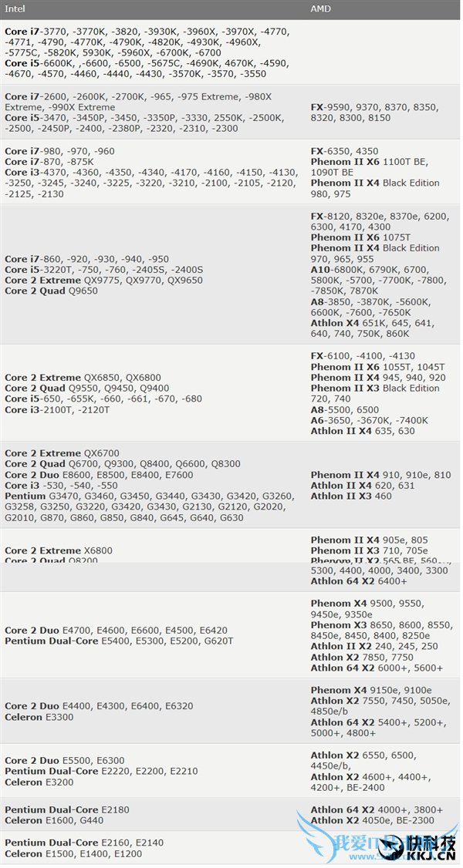Click the AMD column header

click(322, 8)
